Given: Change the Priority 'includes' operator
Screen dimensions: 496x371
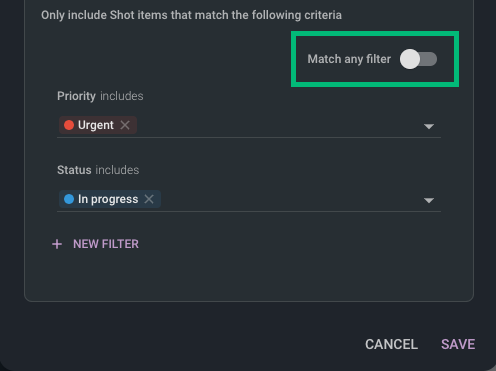Looking at the screenshot, I should (x=122, y=96).
